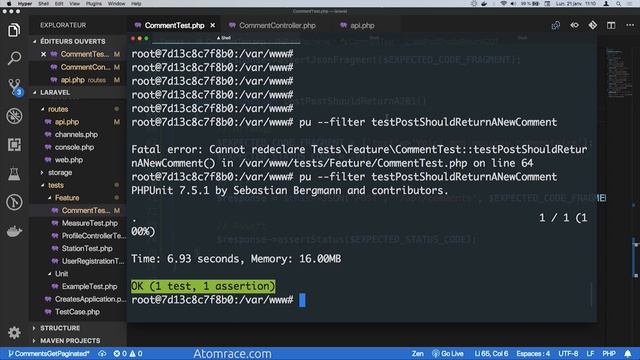This screenshot has width=640, height=360.
Task: Split the editor with split icon
Action: (611, 25)
